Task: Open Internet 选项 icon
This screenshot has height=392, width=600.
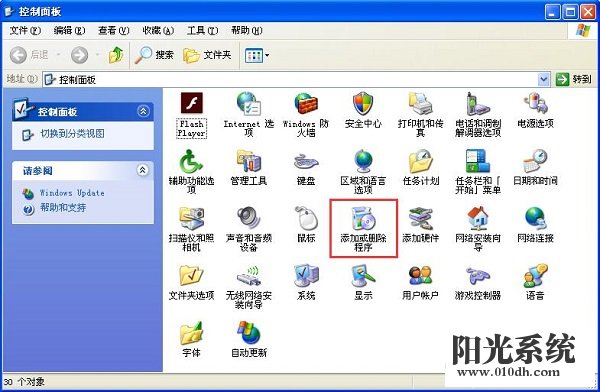Action: pos(249,103)
